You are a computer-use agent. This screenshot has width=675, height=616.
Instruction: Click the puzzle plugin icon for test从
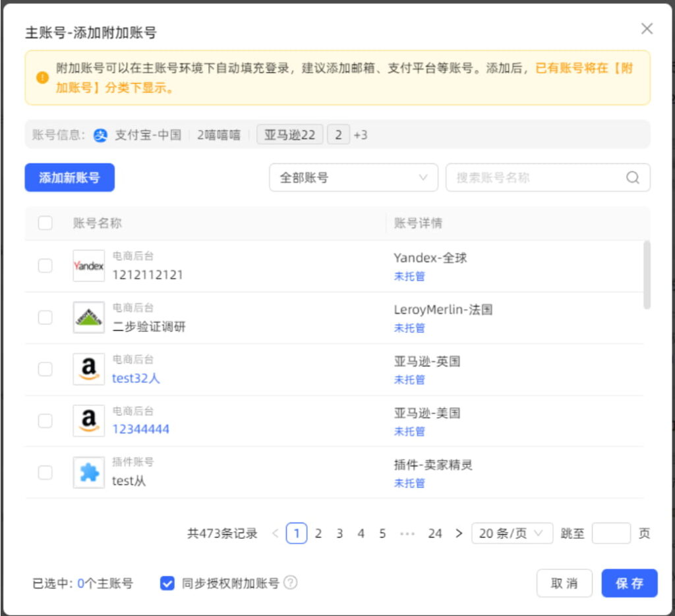(88, 472)
